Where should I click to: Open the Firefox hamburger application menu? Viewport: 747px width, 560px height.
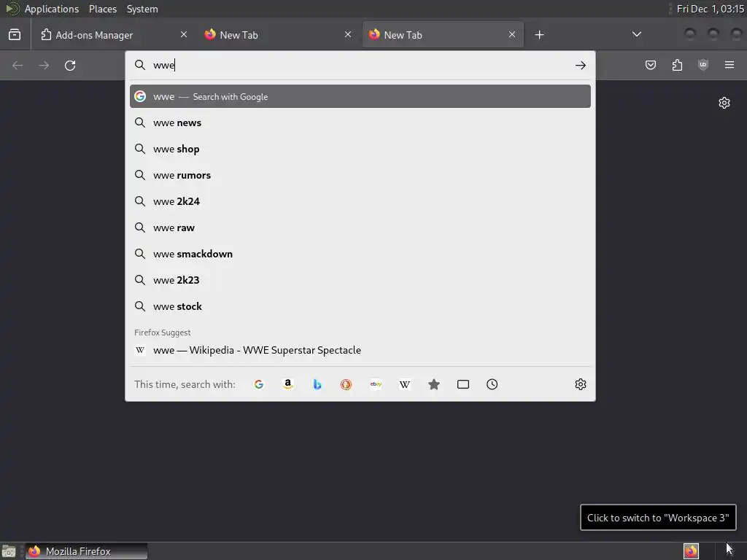coord(729,65)
